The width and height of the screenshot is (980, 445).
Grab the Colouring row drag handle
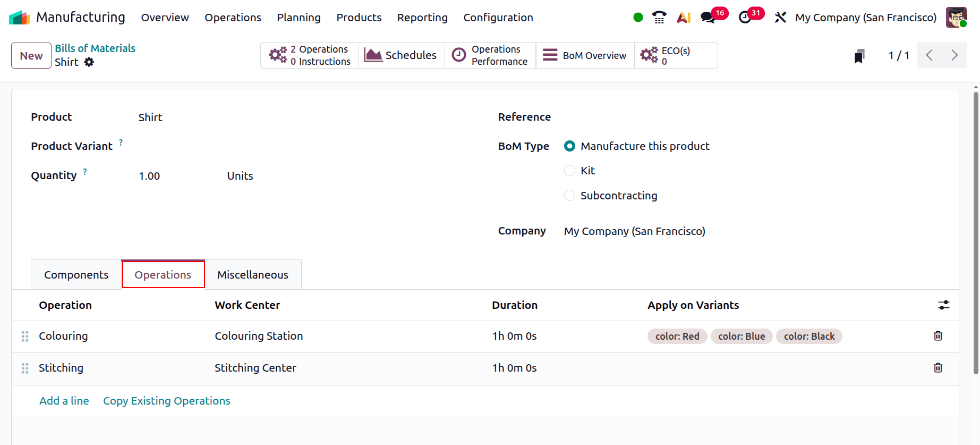(25, 337)
